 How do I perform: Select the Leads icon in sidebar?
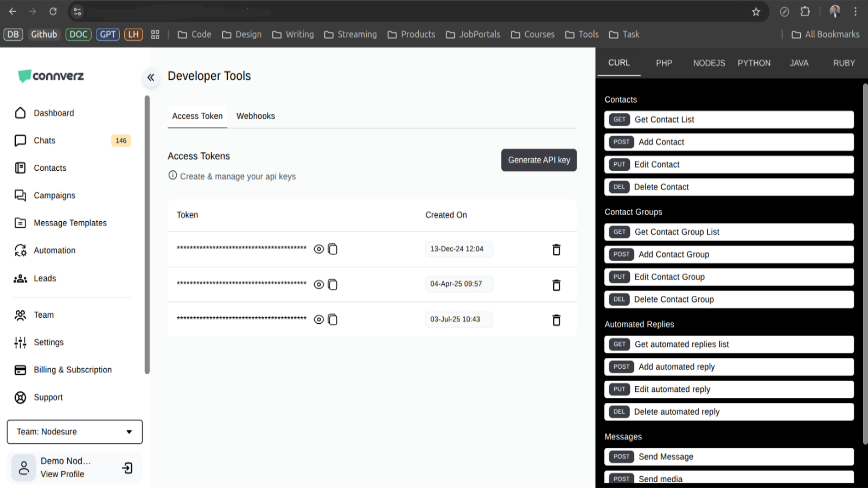pos(20,278)
